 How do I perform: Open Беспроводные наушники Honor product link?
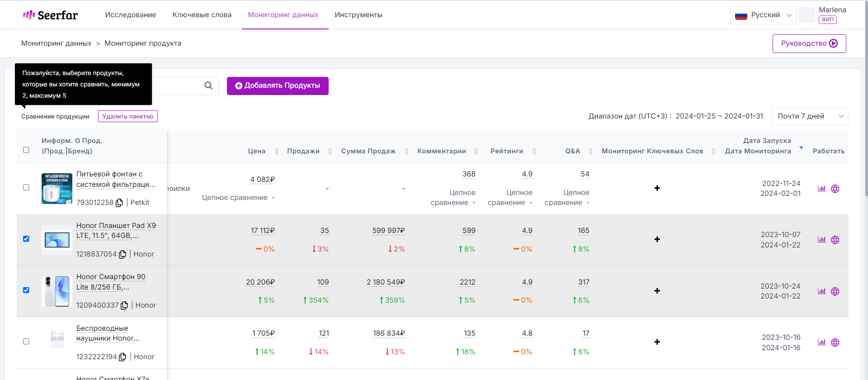tap(108, 333)
